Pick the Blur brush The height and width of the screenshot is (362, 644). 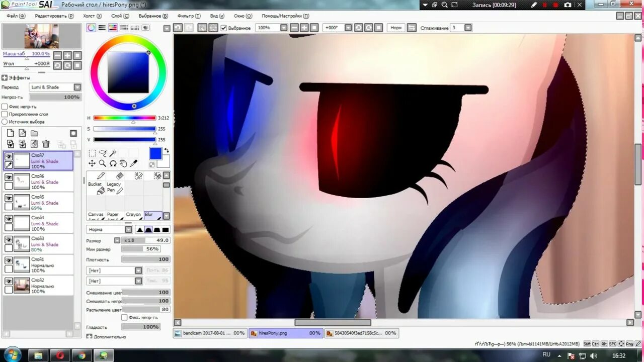153,216
